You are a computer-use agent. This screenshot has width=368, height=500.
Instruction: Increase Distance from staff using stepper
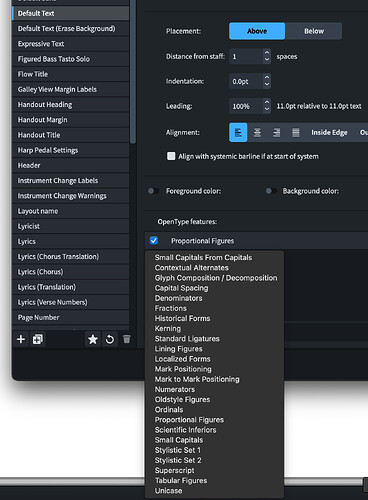point(267,53)
